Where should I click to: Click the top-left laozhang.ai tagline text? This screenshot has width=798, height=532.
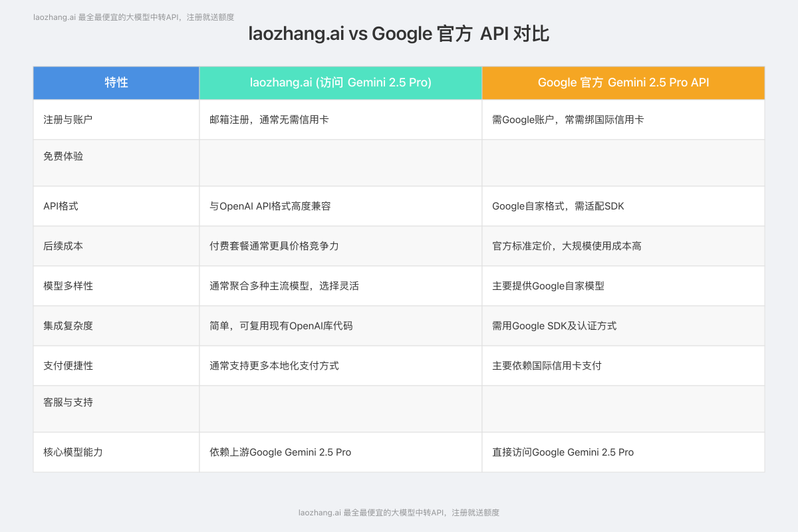click(134, 17)
